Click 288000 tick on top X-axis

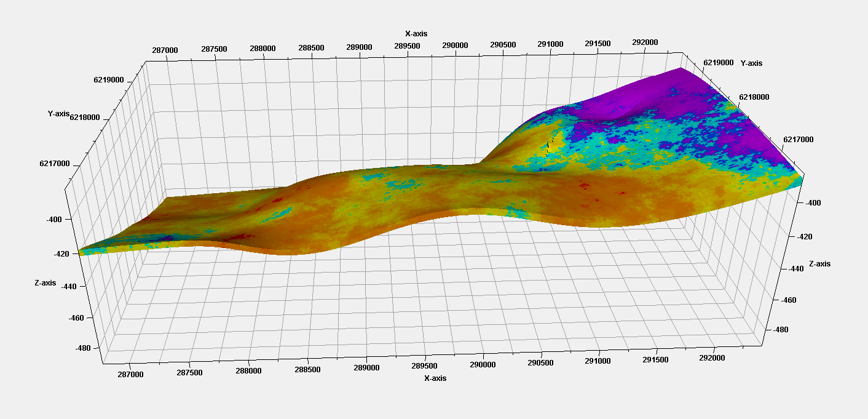coord(263,48)
